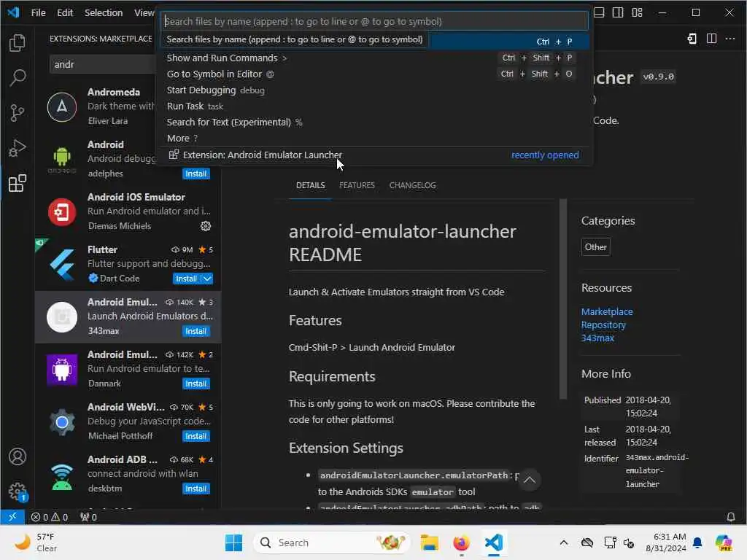Open Customize Layout icon

638,12
